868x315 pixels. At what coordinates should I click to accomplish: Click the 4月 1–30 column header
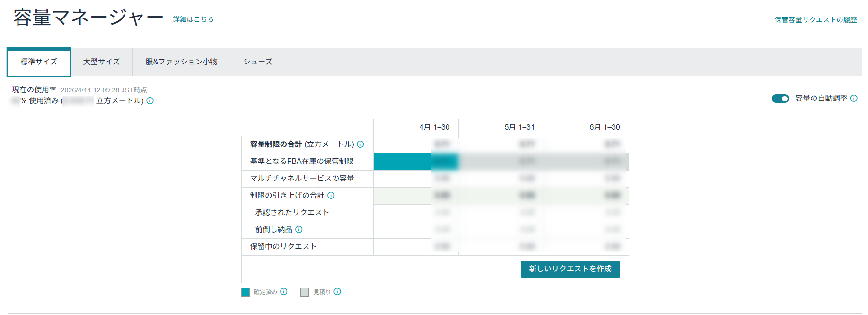click(x=434, y=127)
